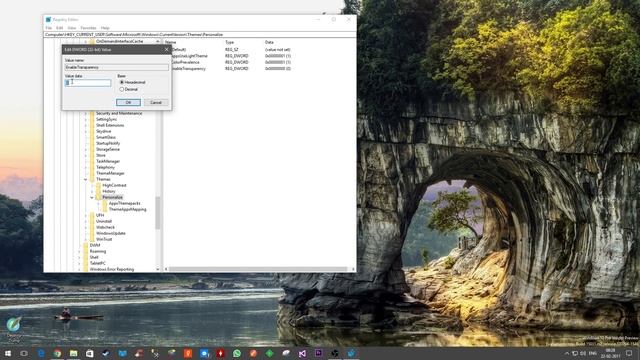Expand the Roaming key

(x=79, y=251)
